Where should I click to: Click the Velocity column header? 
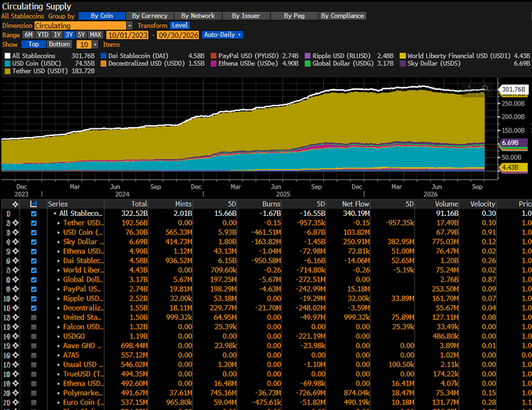pyautogui.click(x=483, y=204)
